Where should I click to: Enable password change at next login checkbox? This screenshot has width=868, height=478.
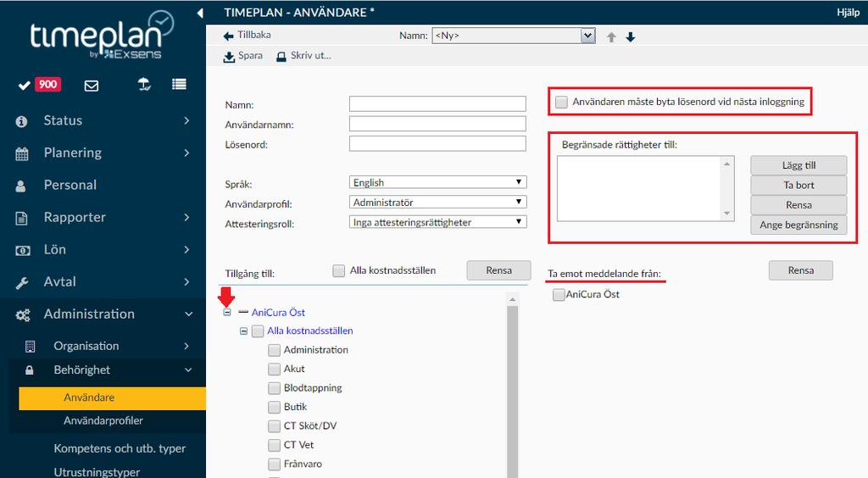(x=561, y=102)
